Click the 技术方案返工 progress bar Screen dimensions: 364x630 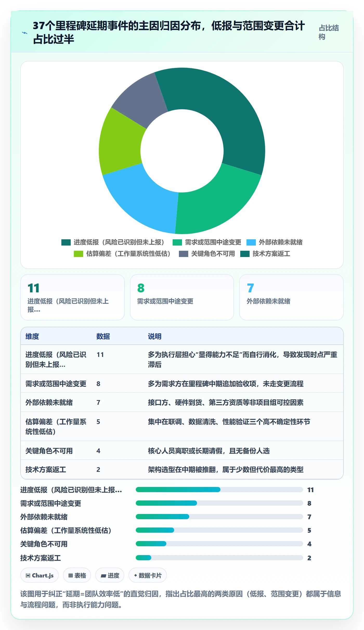(219, 558)
